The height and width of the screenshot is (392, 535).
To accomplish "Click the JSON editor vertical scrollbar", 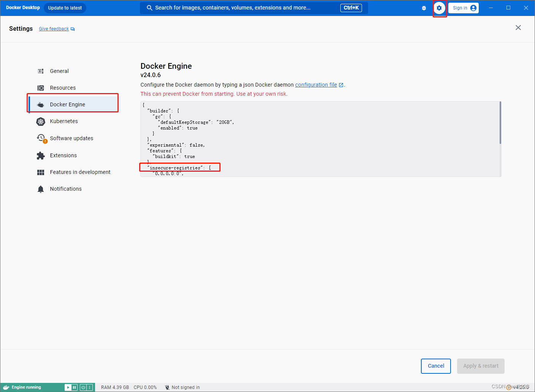I will [500, 123].
